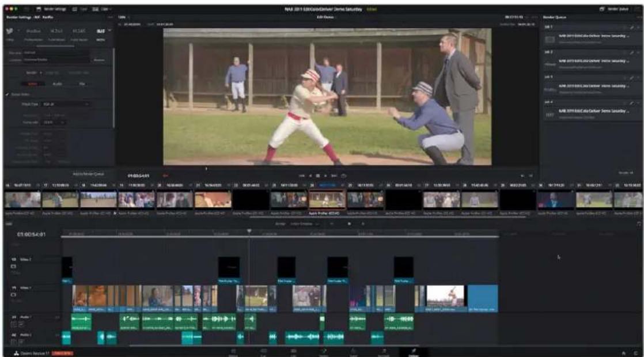Jump to last frame in viewer transport

coord(334,176)
